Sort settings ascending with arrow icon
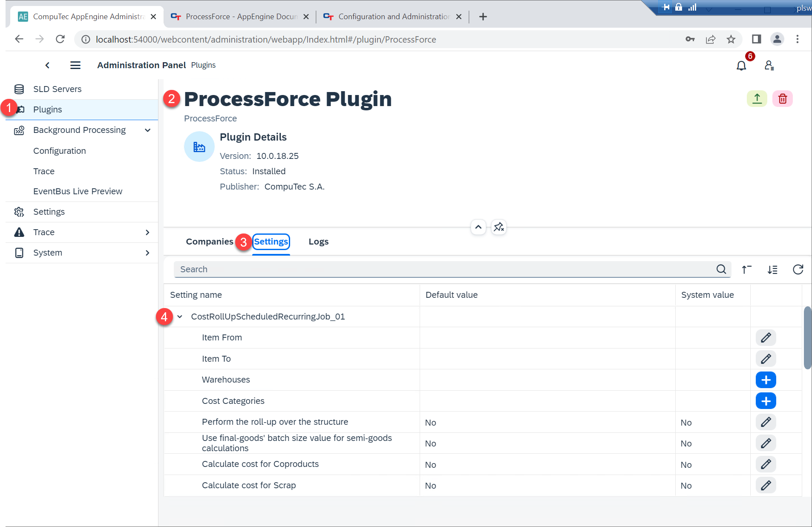 pyautogui.click(x=747, y=270)
